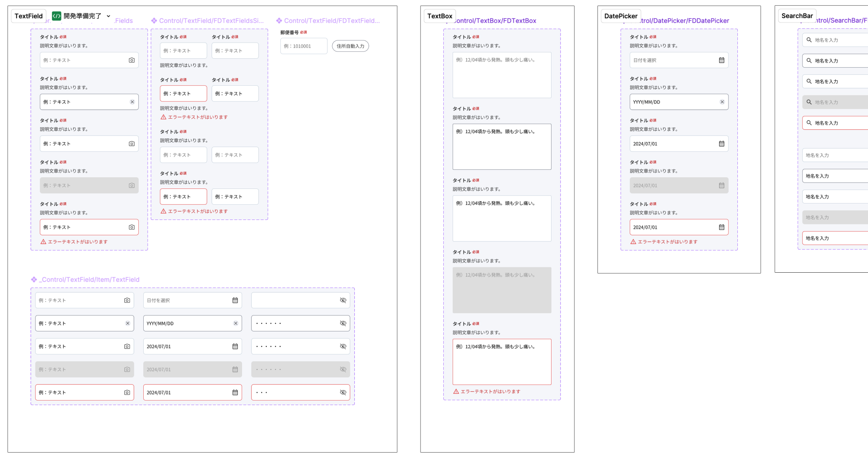Toggle password visibility in empty password field
868x475 pixels.
pyautogui.click(x=343, y=300)
